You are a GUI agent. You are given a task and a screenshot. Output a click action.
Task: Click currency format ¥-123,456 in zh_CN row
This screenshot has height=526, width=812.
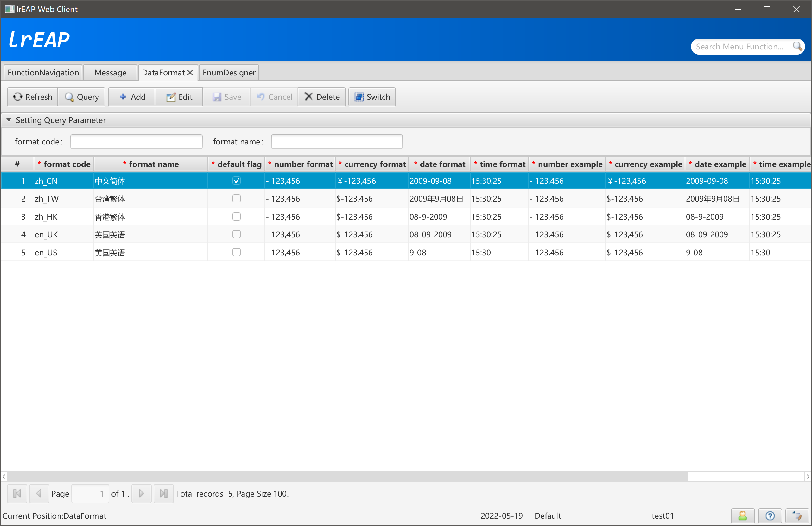[x=372, y=181]
